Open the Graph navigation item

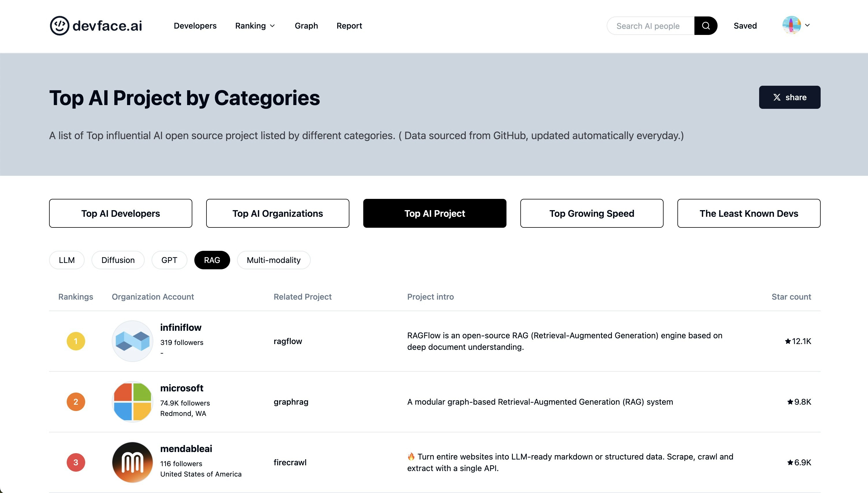[x=306, y=26]
